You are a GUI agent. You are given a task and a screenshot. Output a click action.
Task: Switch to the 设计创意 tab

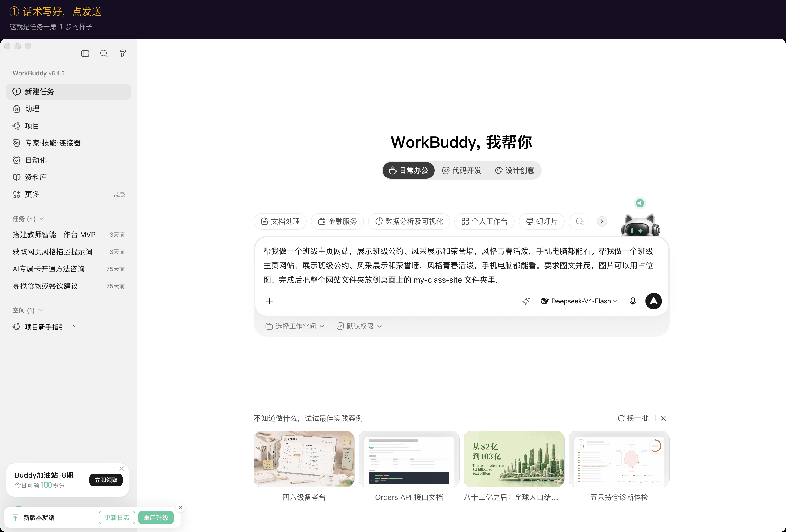point(515,170)
